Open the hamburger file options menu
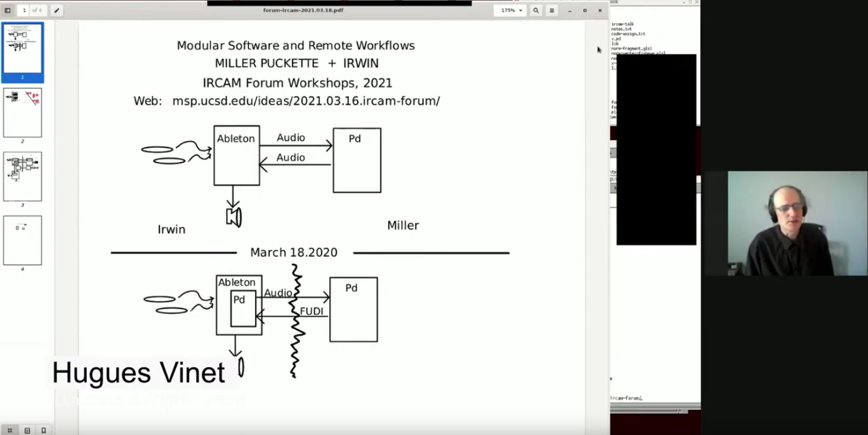Screen dimensions: 868x435 [551, 11]
